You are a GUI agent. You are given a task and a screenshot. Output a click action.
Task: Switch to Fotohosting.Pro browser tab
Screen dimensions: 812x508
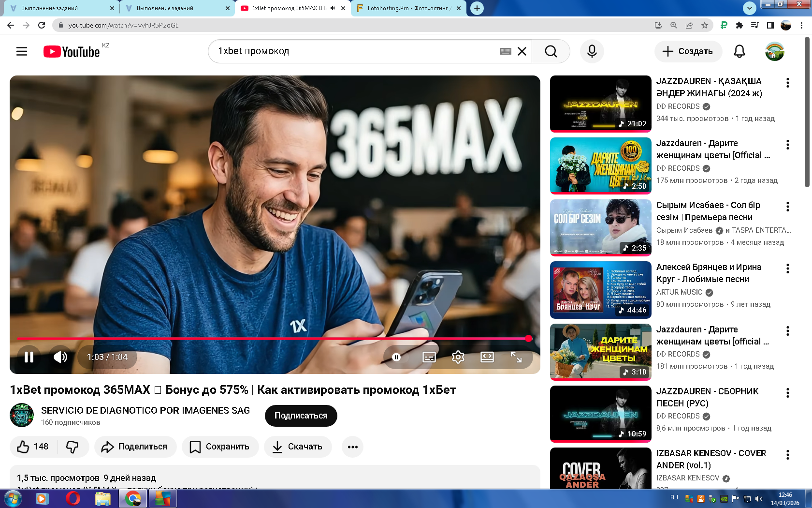(408, 8)
